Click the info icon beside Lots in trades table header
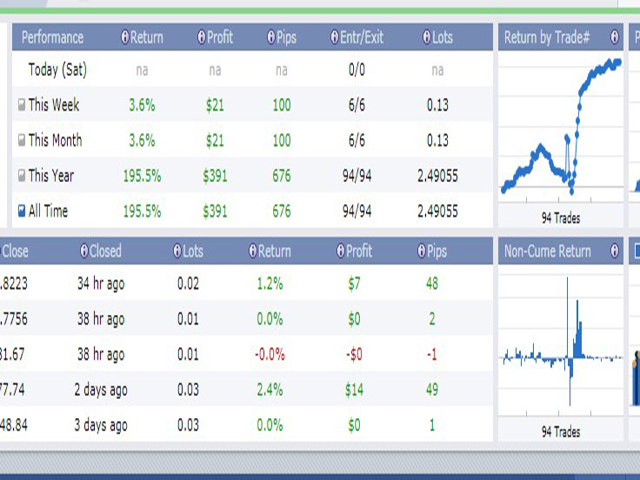The width and height of the screenshot is (640, 480). click(177, 251)
